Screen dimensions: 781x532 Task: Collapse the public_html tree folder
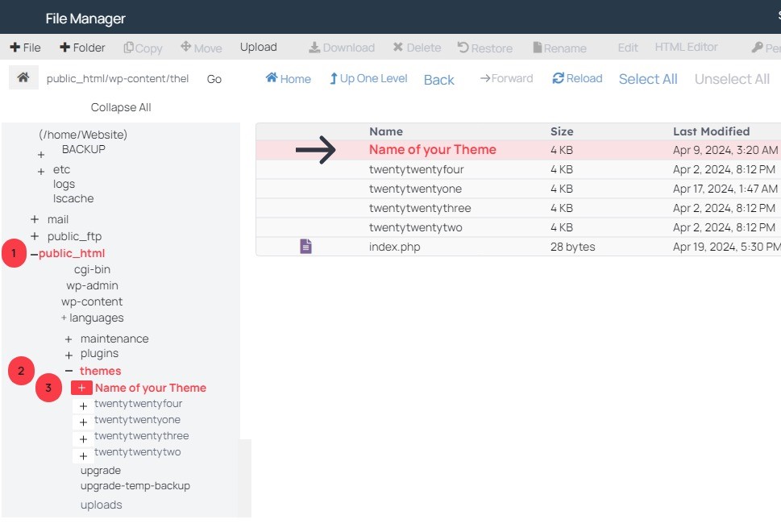tap(35, 254)
